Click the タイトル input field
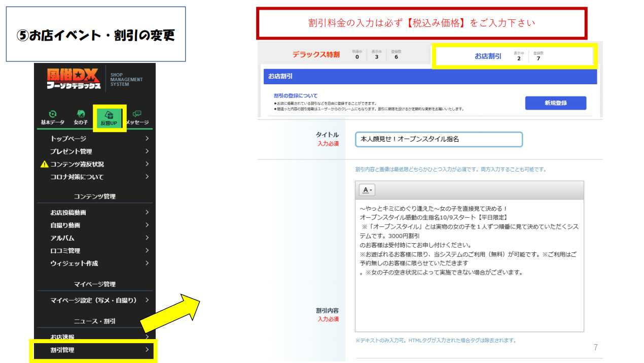Viewport: 644px width, 363px height. coord(439,139)
